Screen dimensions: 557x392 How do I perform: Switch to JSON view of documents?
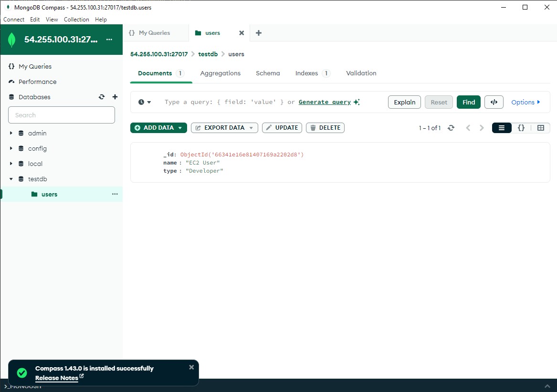point(521,128)
